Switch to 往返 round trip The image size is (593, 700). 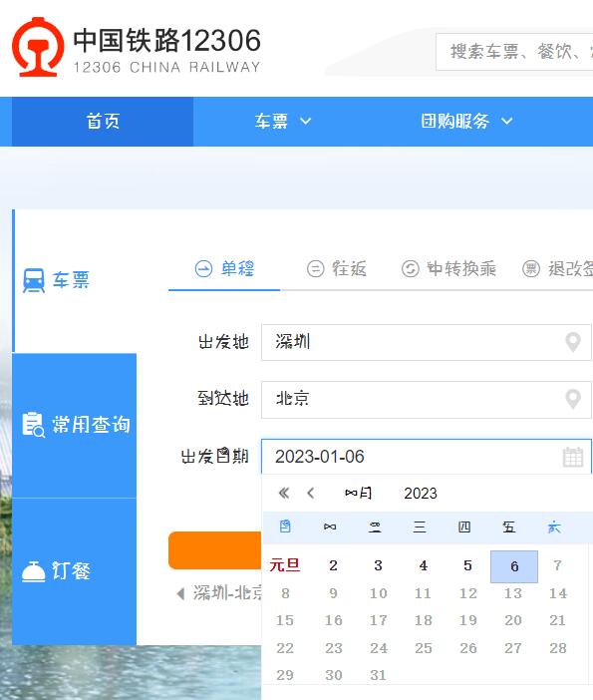point(337,269)
